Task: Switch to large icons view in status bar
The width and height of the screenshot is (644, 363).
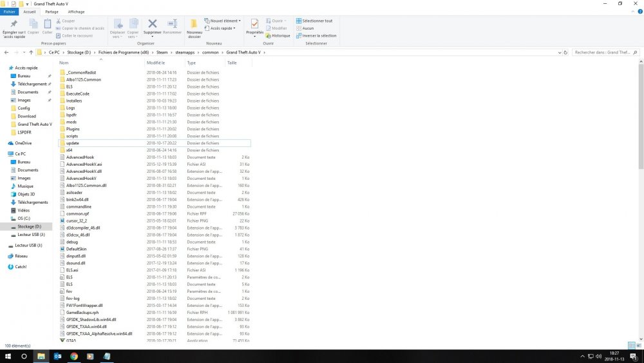Action: 639,346
